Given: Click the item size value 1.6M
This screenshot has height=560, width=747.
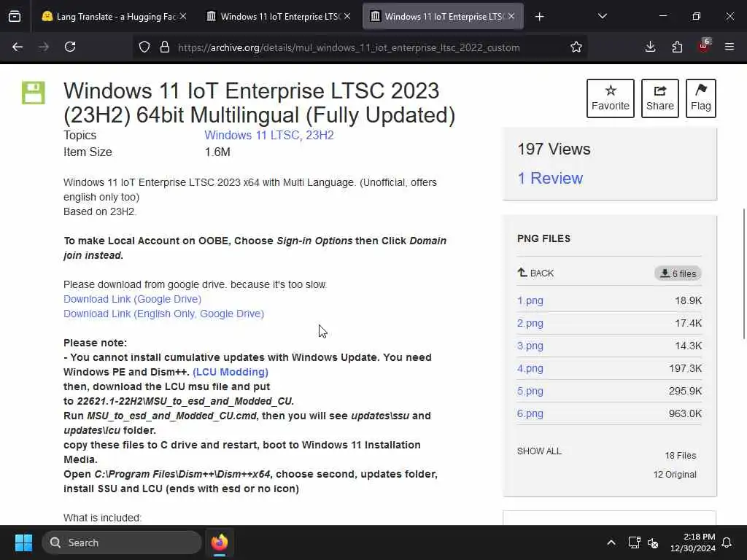Looking at the screenshot, I should click(x=217, y=152).
